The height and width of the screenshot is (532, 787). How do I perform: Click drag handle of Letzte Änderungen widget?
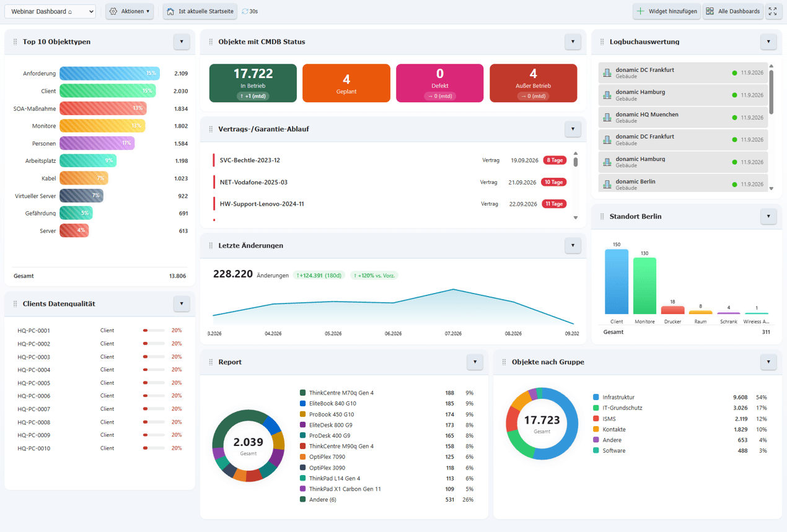(211, 246)
